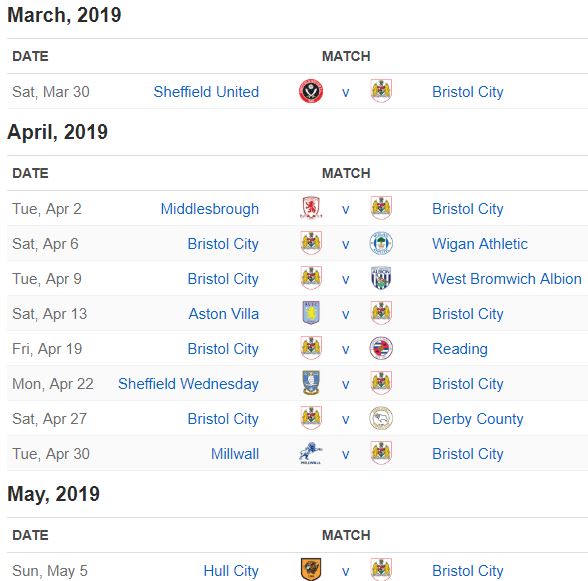588x581 pixels.
Task: Select the Derby County team link
Action: click(x=477, y=419)
